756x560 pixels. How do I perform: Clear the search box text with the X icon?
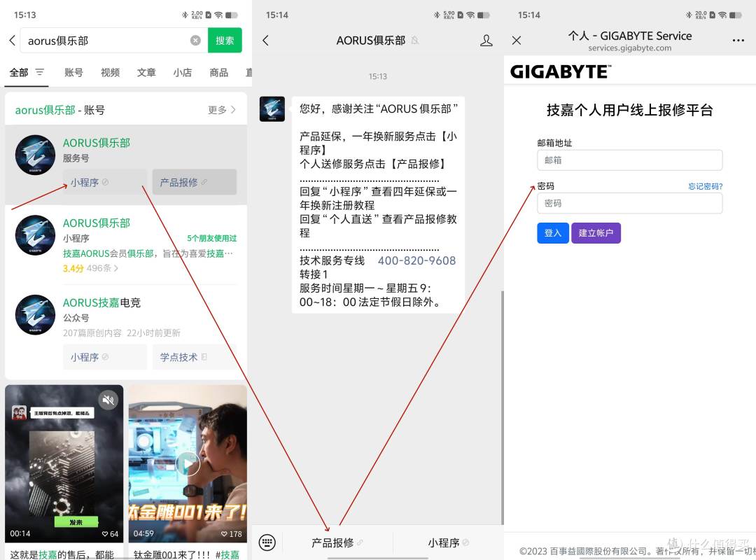195,41
